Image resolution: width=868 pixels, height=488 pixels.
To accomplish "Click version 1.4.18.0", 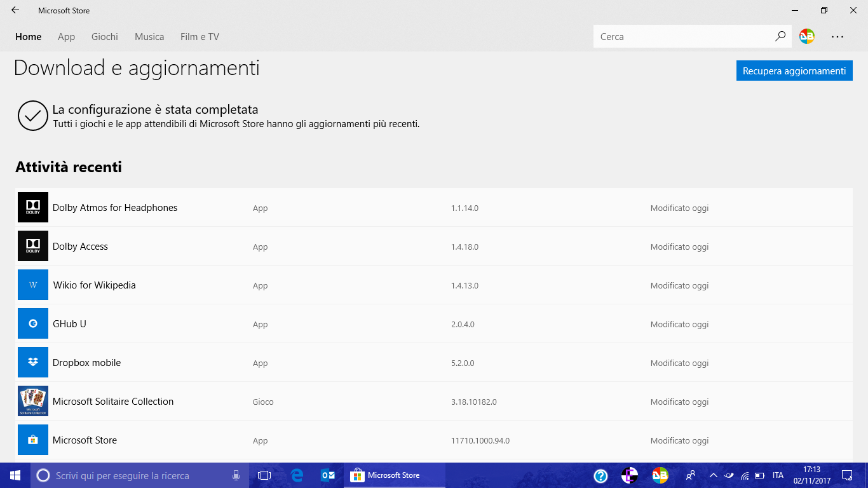I will [x=465, y=247].
